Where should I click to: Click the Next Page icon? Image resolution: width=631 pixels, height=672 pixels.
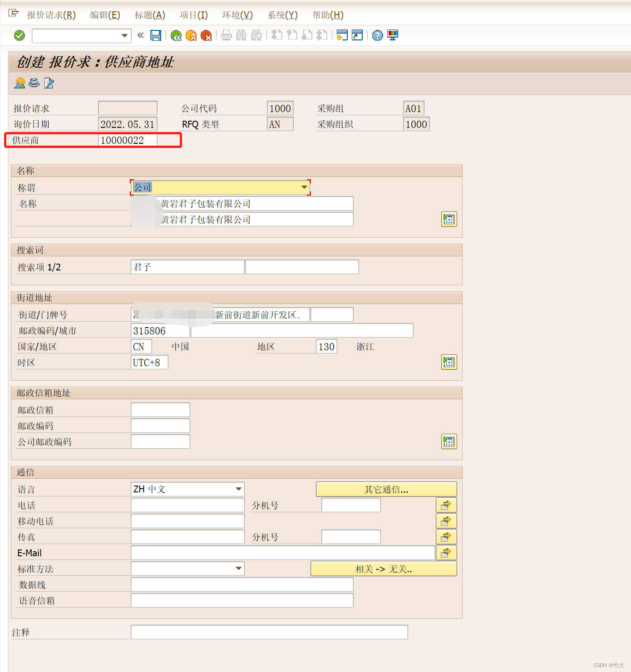[x=307, y=35]
